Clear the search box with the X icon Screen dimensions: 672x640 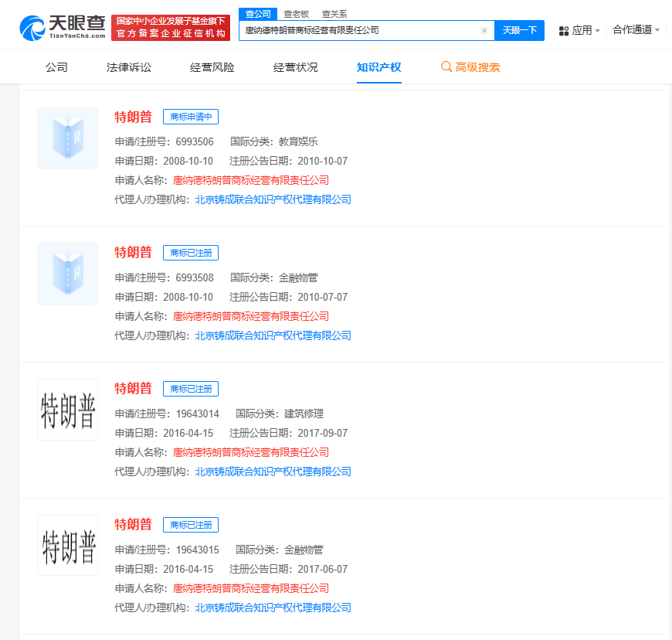(x=484, y=30)
